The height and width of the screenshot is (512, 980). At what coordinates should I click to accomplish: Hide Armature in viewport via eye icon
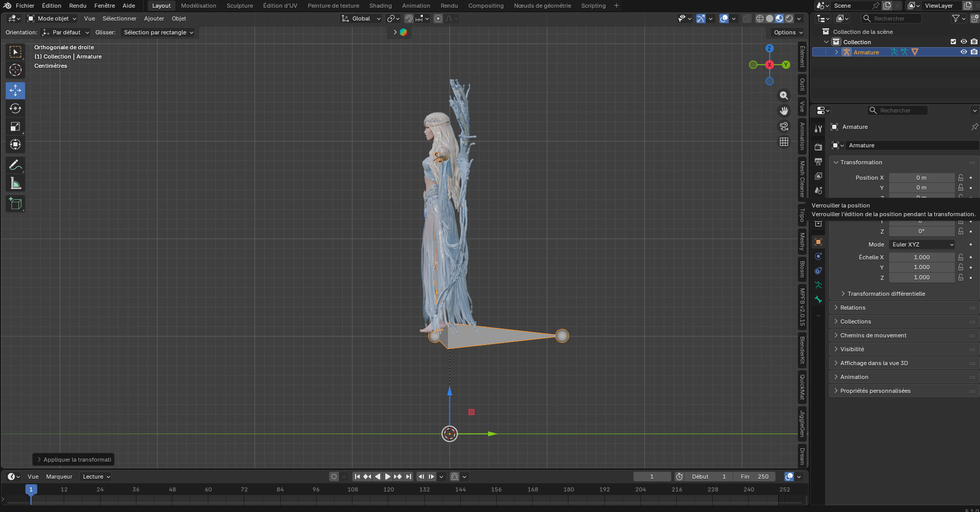pyautogui.click(x=964, y=52)
